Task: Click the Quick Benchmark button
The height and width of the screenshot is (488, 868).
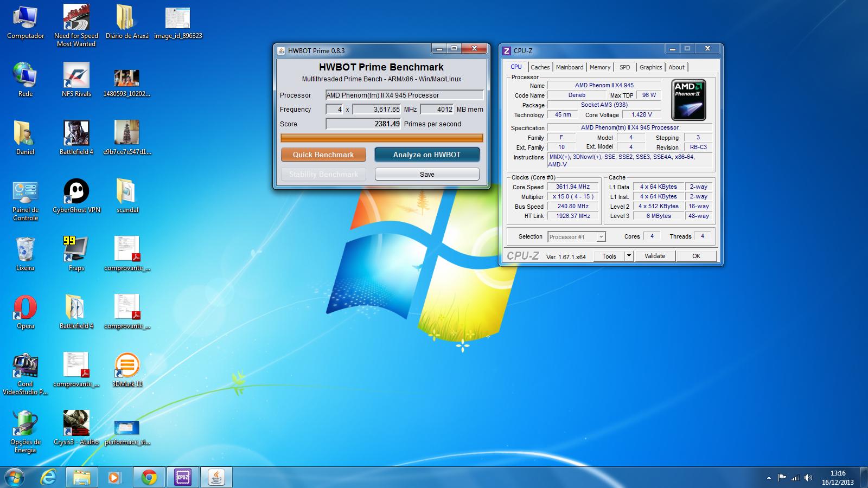Action: pos(323,155)
